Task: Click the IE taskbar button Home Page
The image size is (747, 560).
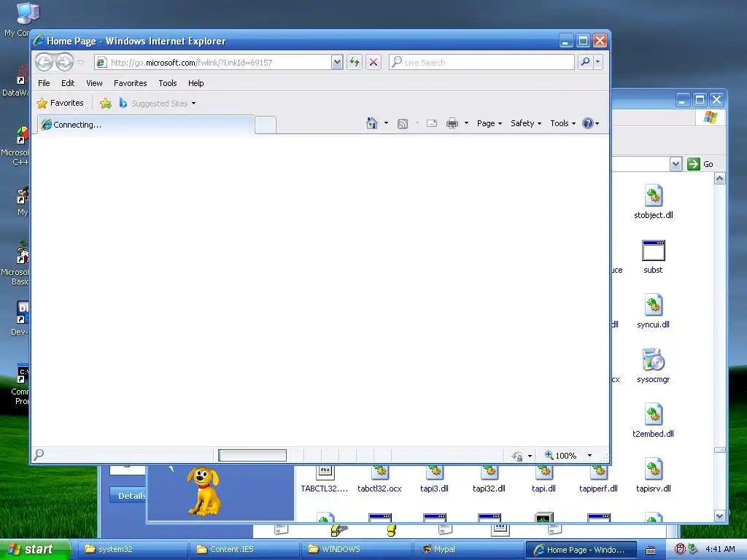Action: tap(581, 550)
